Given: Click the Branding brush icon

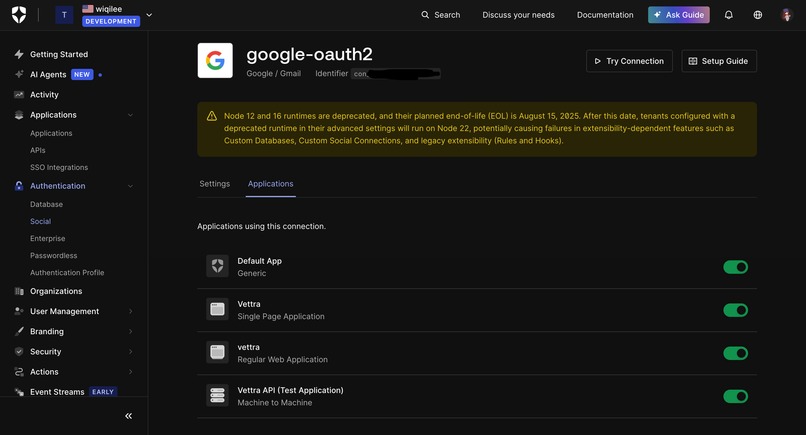Looking at the screenshot, I should point(19,331).
